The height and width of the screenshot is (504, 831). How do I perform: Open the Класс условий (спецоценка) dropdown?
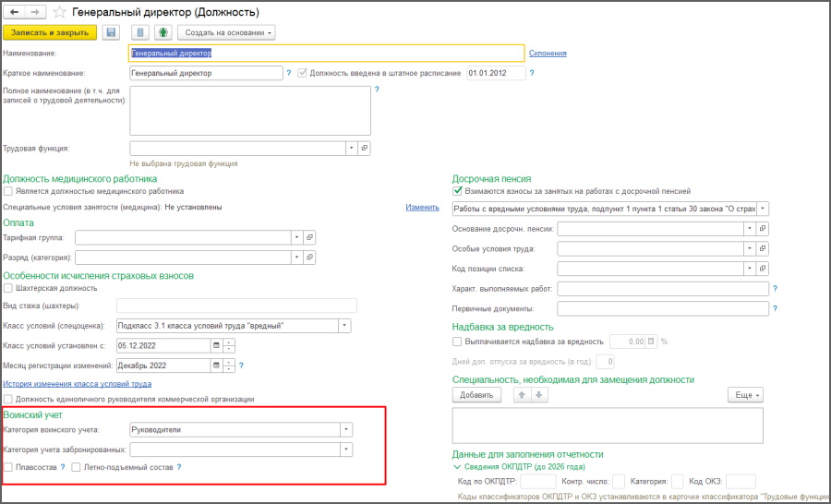(344, 326)
